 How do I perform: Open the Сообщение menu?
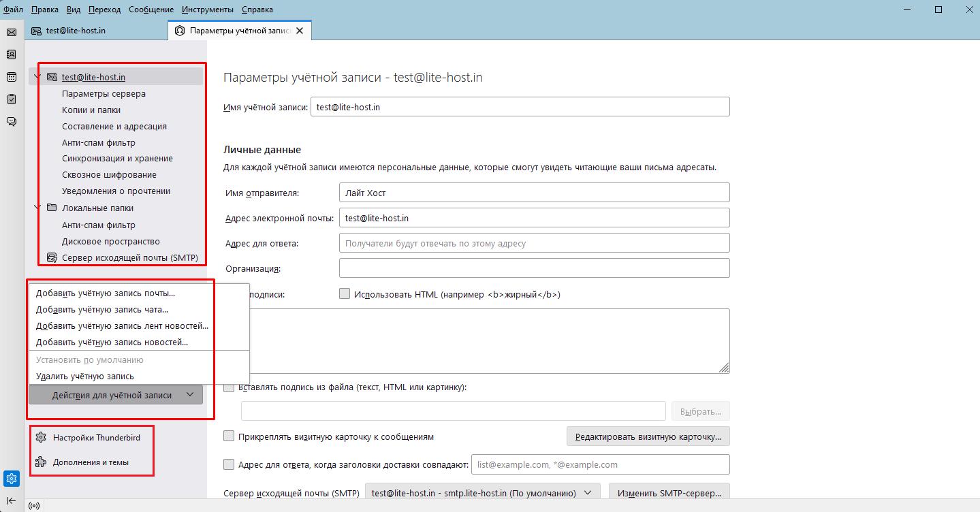pyautogui.click(x=151, y=10)
